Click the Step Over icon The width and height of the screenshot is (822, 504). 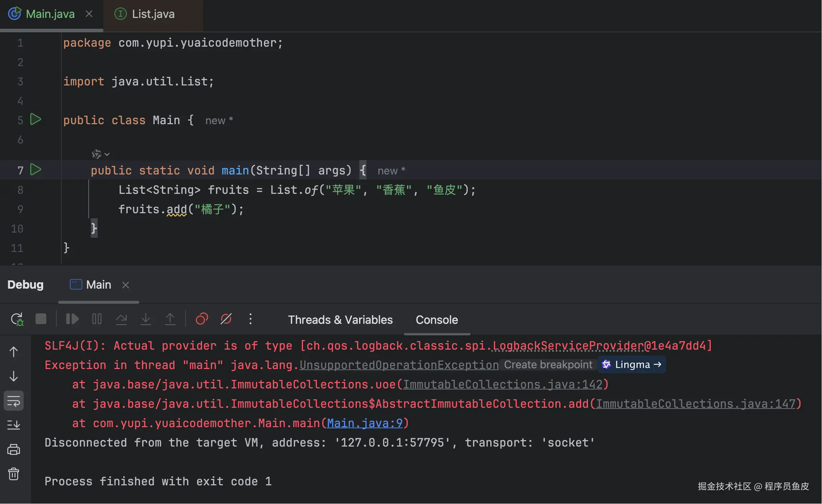coord(121,319)
